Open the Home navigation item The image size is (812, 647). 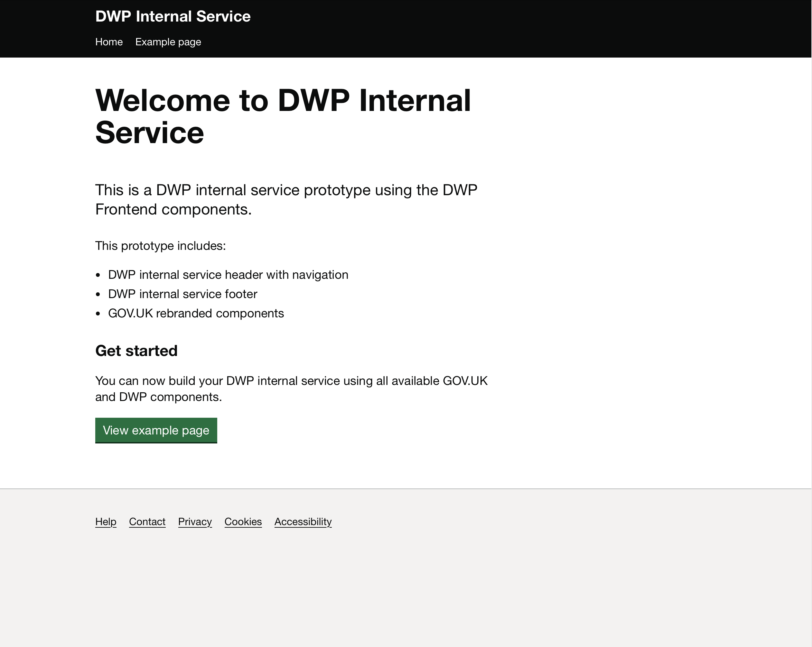[x=109, y=42]
